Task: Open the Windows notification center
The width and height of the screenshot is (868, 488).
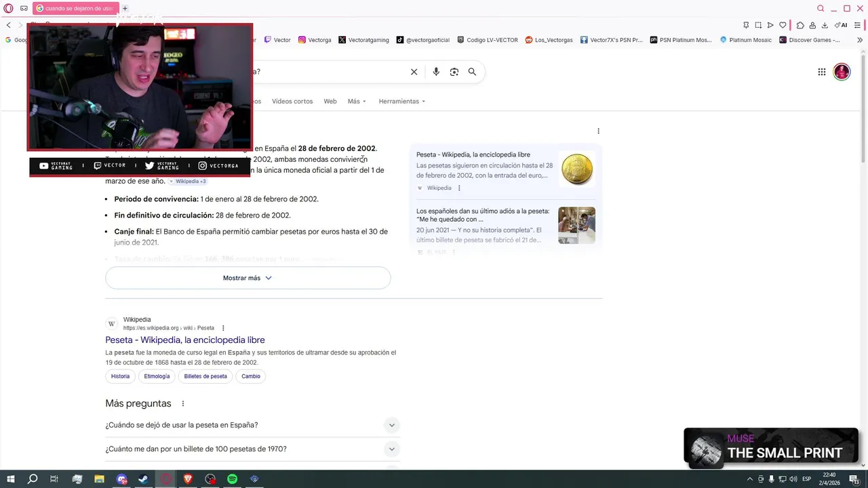Action: (x=854, y=479)
